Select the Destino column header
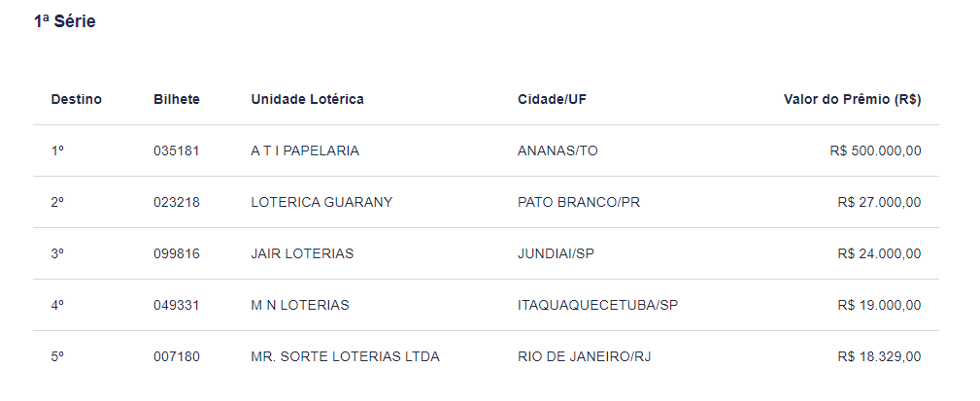This screenshot has width=980, height=401. click(x=77, y=99)
